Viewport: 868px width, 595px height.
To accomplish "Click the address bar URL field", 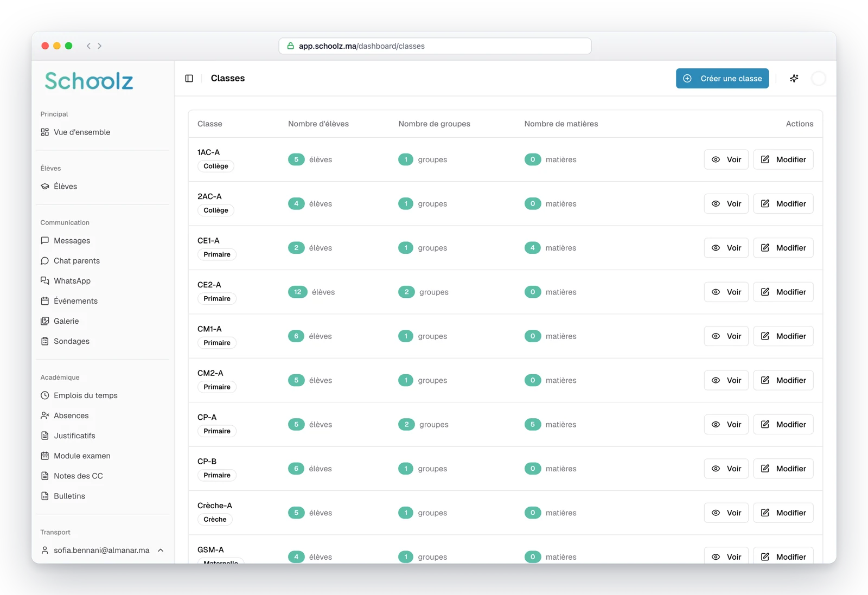I will pos(435,46).
